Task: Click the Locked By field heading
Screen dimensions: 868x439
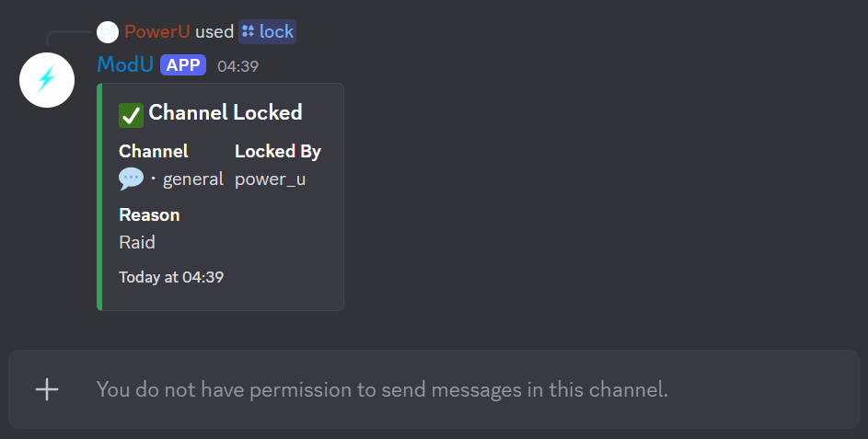Action: pos(278,151)
